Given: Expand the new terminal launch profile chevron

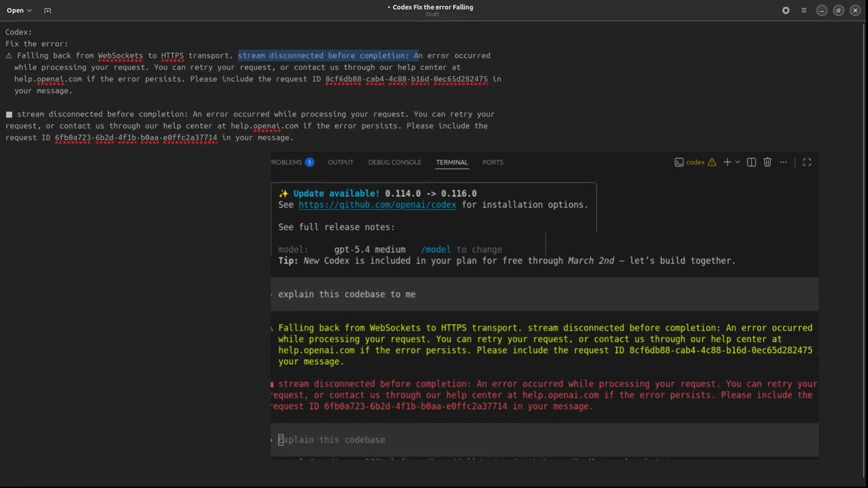Looking at the screenshot, I should click(x=737, y=162).
